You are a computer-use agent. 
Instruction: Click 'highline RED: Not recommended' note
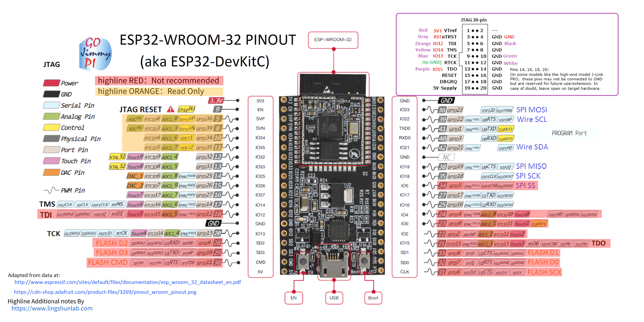[159, 80]
